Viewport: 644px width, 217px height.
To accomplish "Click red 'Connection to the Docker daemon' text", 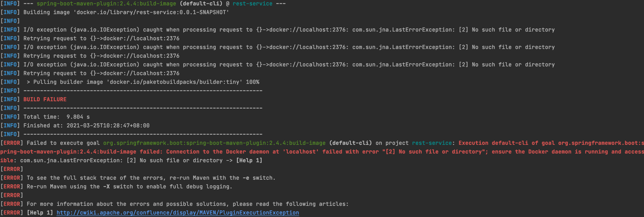I will point(222,152).
